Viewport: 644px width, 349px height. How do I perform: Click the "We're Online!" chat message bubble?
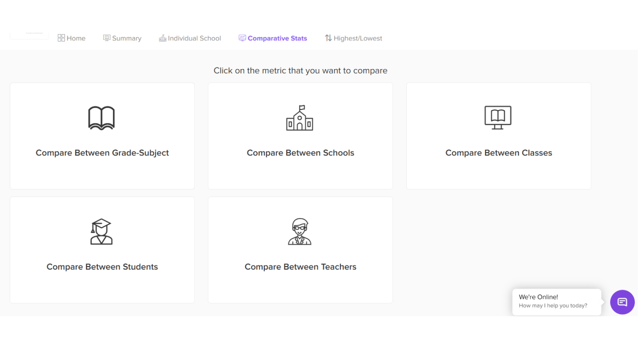pos(556,301)
